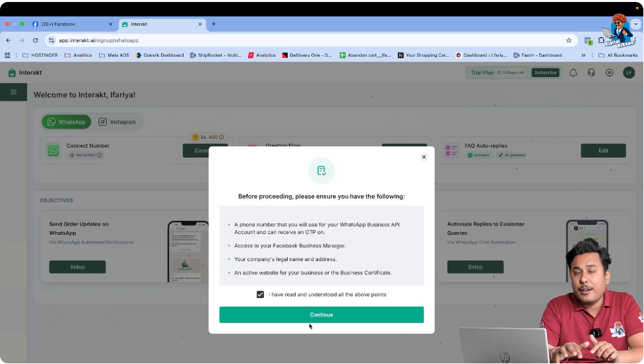Open the Abandon cart bookmark
This screenshot has width=644, height=364.
tap(365, 55)
